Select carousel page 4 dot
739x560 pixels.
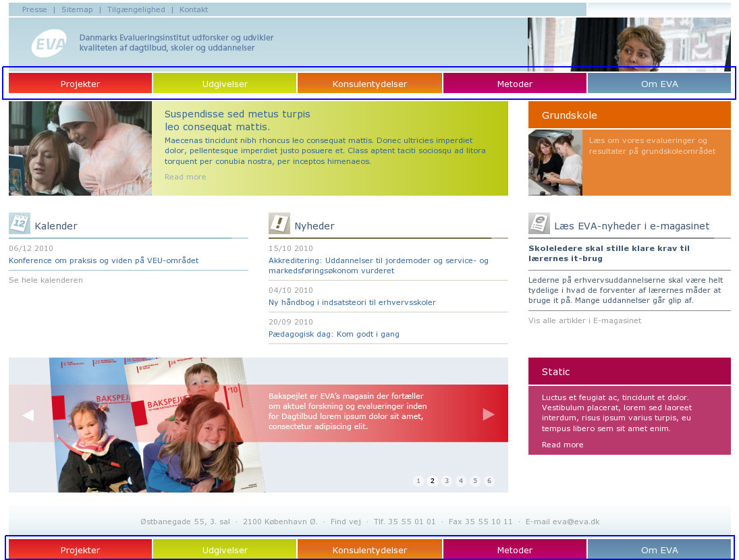point(460,481)
